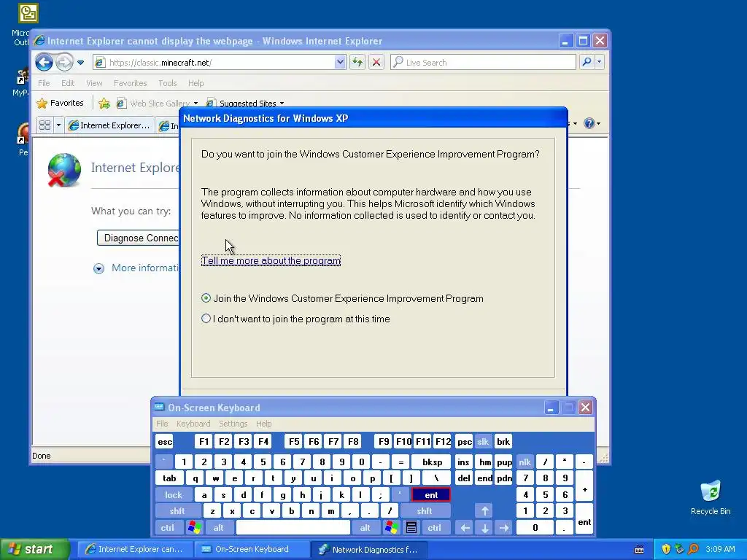Toggle the nlk (num lock) key

coord(525,462)
